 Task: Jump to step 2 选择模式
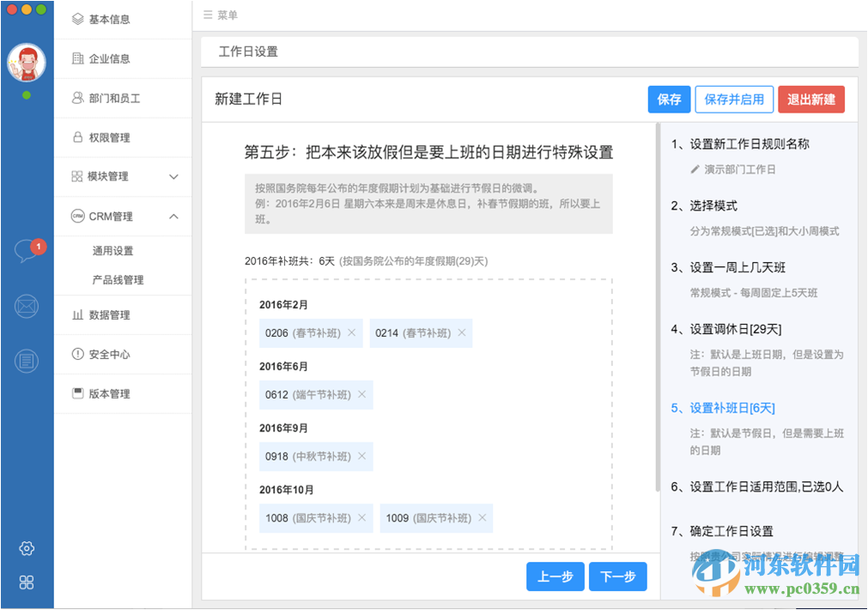click(704, 205)
